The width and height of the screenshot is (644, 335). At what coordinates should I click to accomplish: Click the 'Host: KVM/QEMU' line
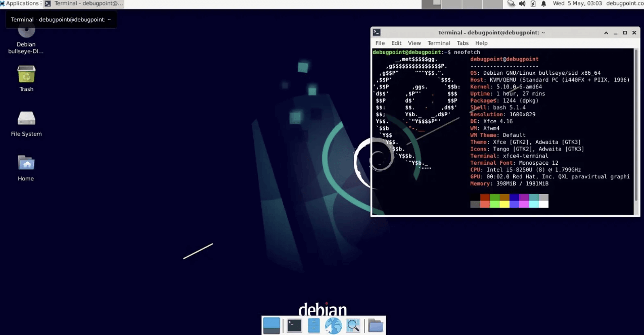pyautogui.click(x=549, y=80)
